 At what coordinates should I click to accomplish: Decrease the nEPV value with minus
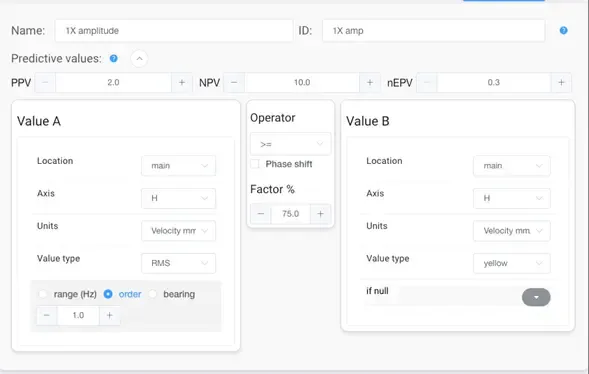(427, 82)
